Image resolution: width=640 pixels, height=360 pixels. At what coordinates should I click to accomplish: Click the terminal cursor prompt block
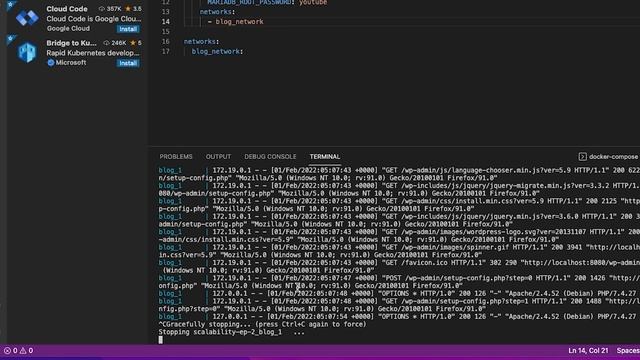coord(160,340)
